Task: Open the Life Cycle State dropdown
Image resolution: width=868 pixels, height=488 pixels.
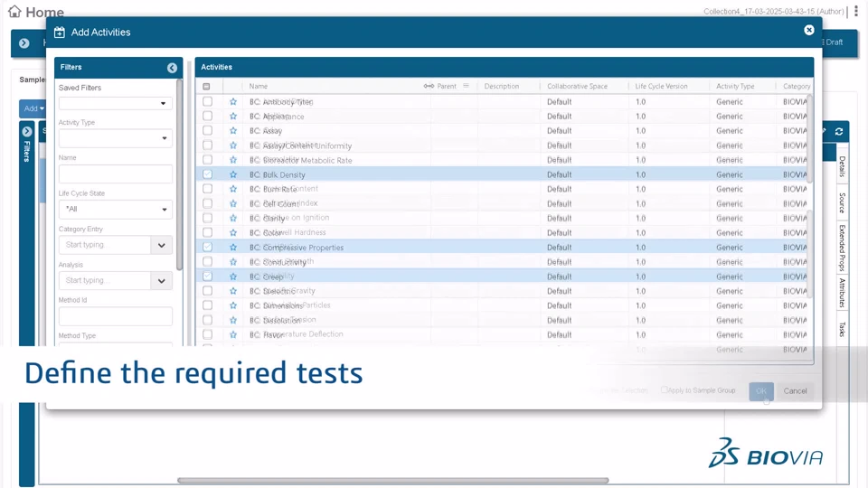Action: (x=116, y=209)
